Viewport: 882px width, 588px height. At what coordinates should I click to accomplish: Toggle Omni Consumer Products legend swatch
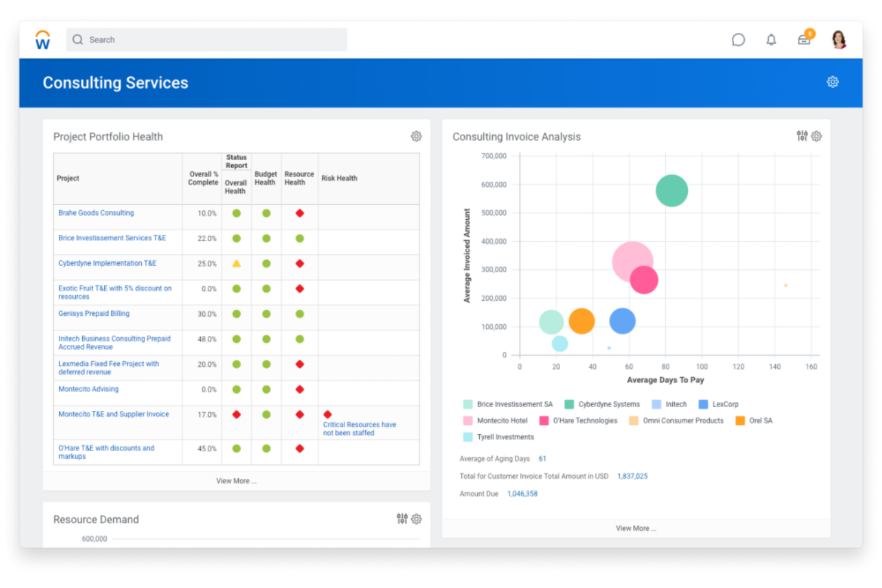633,421
